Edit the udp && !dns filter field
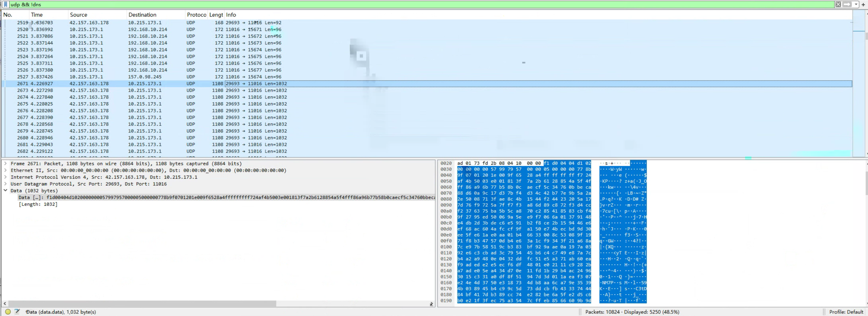The width and height of the screenshot is (868, 316). 421,4
